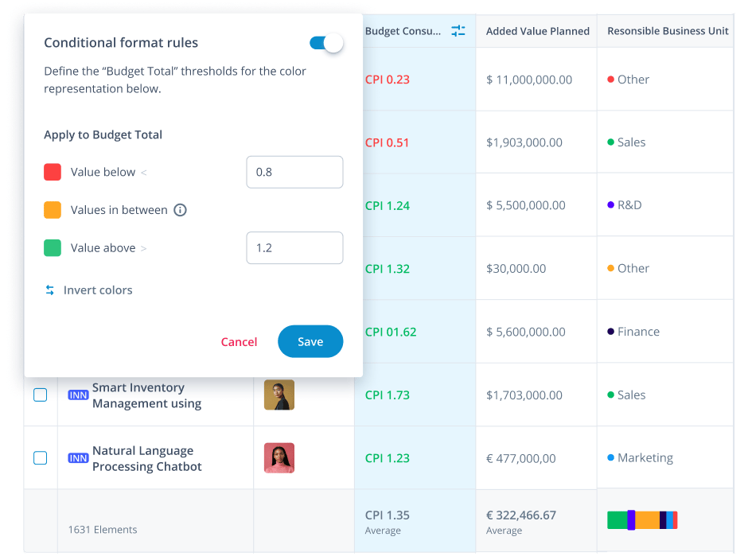Click the Value below threshold input showing 0.8
748x560 pixels.
294,172
